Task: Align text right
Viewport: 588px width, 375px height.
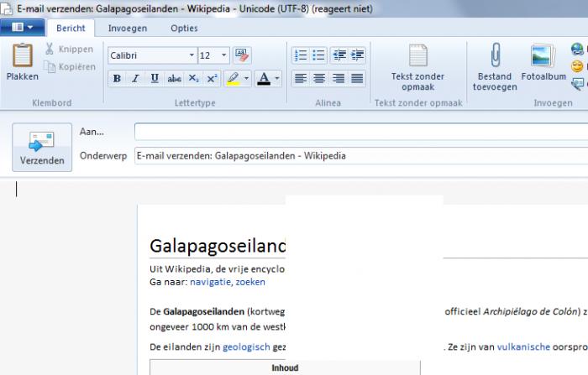Action: [339, 78]
